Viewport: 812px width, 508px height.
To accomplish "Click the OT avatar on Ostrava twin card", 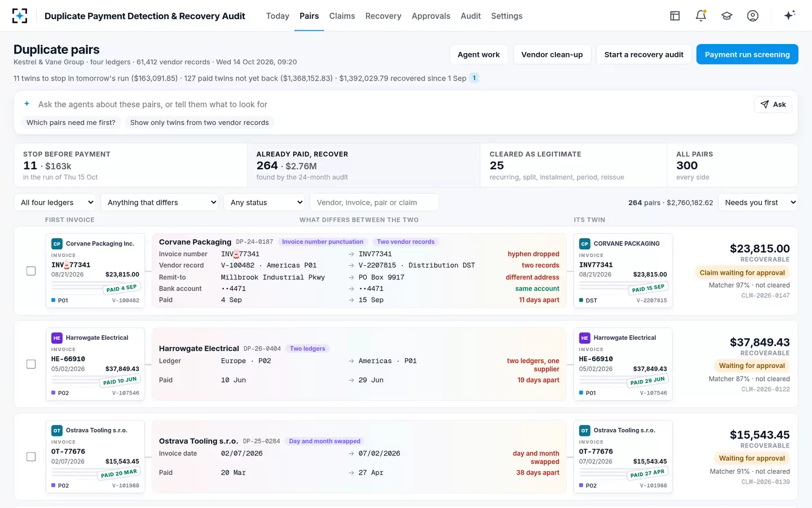I will click(585, 431).
